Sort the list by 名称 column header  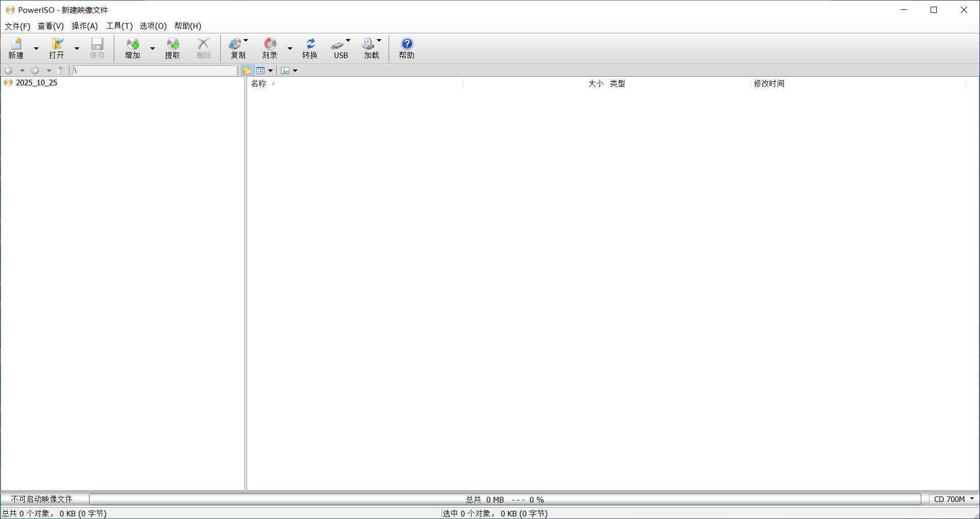pos(258,83)
